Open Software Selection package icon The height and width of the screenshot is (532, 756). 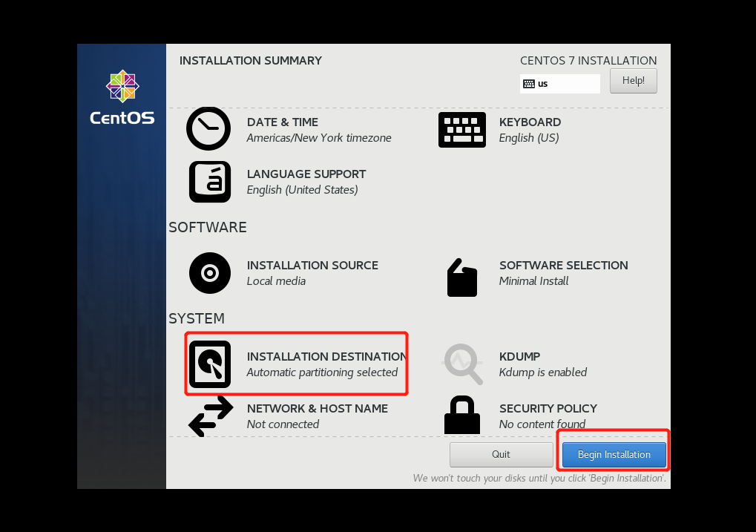click(462, 278)
